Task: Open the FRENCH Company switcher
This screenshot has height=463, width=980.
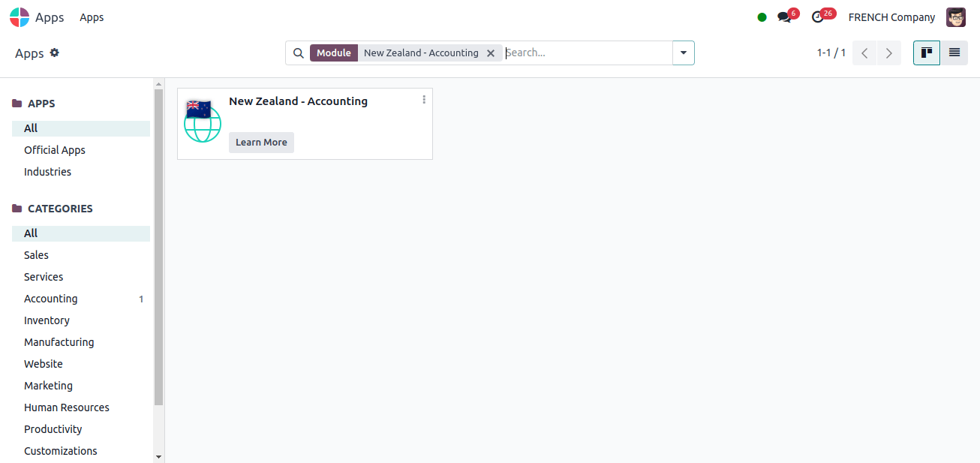Action: tap(891, 17)
